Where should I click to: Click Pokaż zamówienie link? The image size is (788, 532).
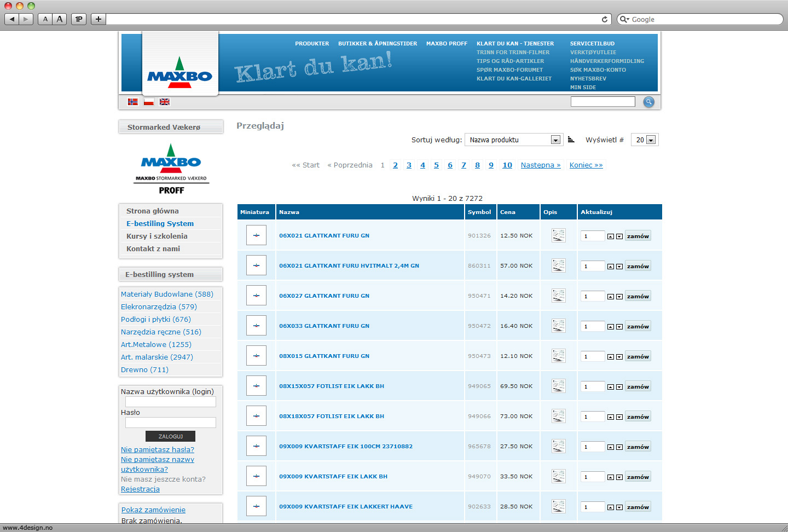[x=153, y=510]
